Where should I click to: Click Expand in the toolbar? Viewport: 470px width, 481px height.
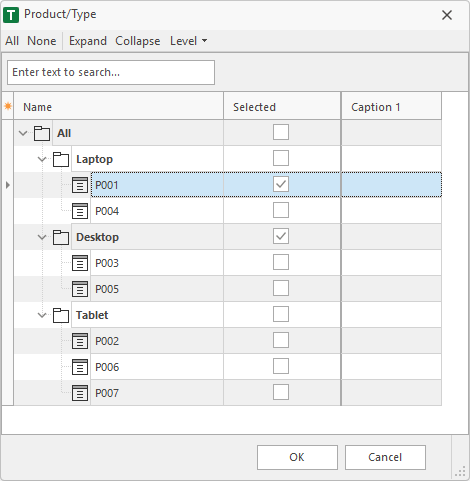88,41
